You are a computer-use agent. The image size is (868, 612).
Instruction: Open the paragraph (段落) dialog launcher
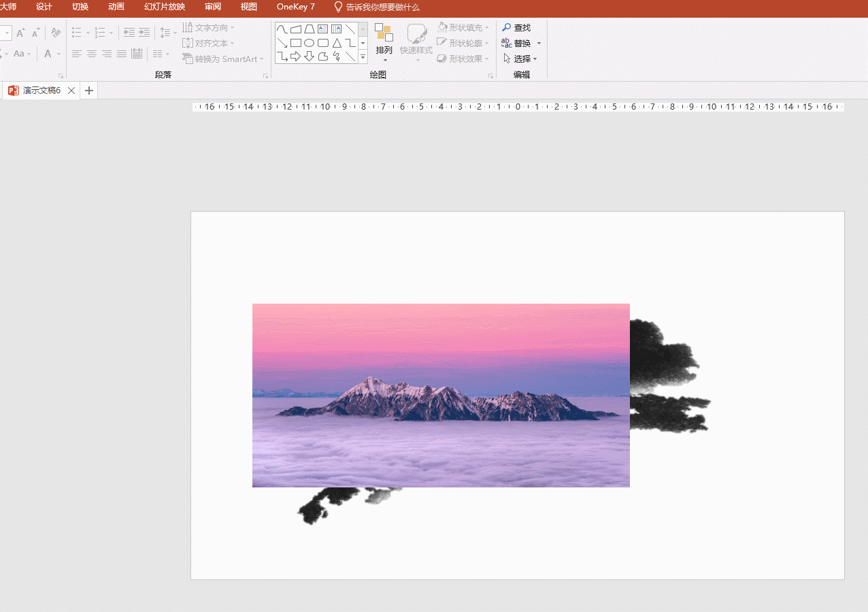[265, 76]
